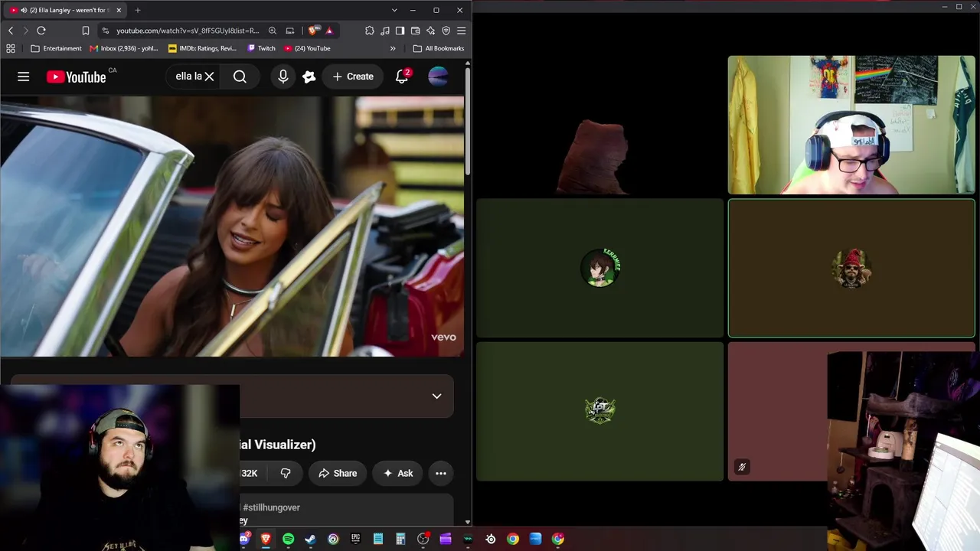980x551 pixels.
Task: Select the green emblem avatar call tile
Action: pyautogui.click(x=600, y=411)
